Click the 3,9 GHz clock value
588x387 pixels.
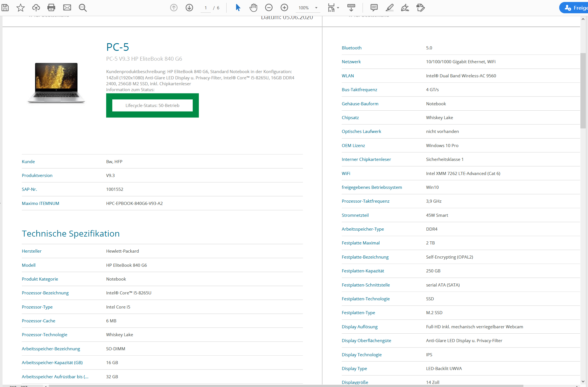[x=434, y=201]
